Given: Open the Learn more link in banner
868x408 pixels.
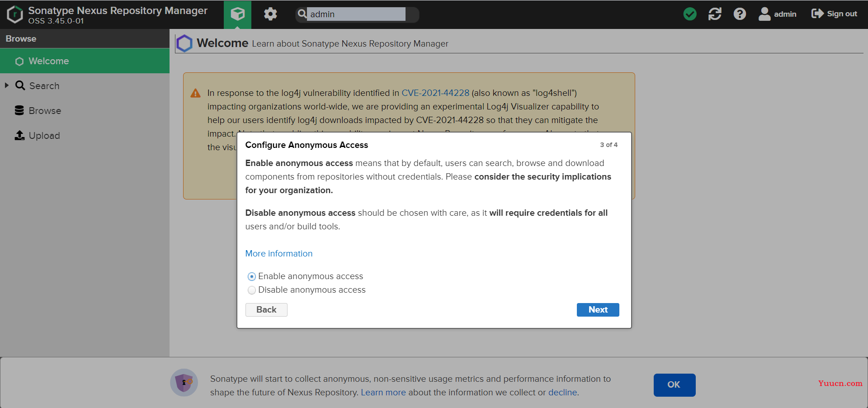Looking at the screenshot, I should pos(383,393).
